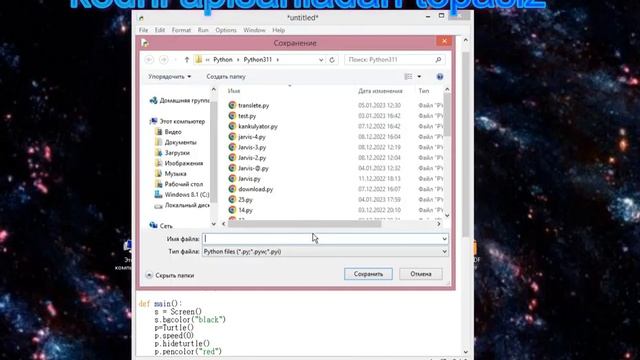Click the folder icon in the address bar
640x360 pixels.
(199, 60)
